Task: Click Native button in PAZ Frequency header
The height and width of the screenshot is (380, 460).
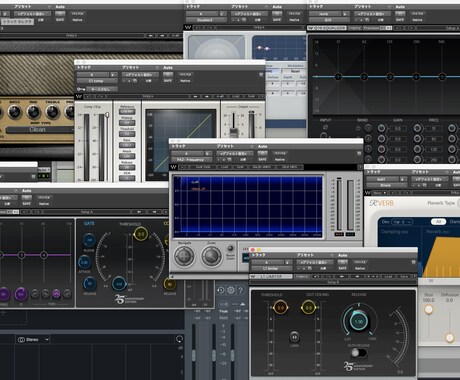Action: pos(280,160)
